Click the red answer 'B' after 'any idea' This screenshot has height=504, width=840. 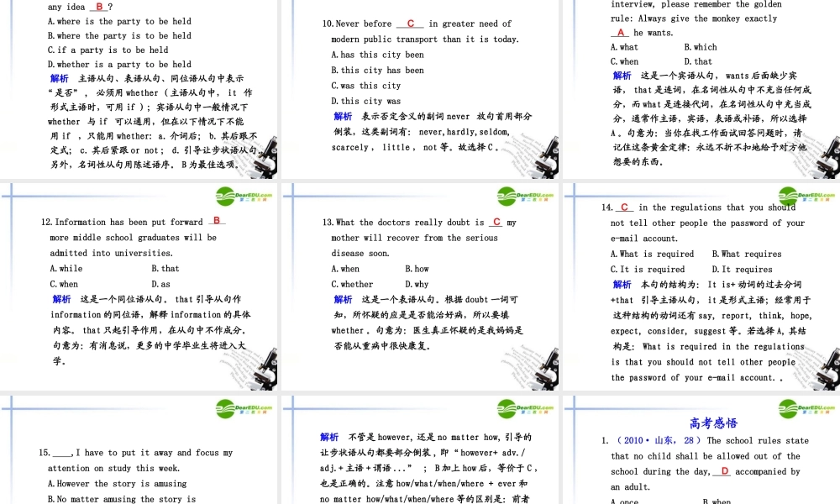coord(99,7)
